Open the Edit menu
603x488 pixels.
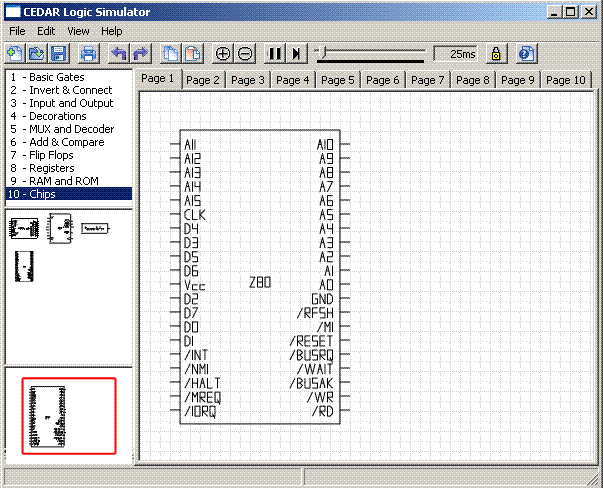[x=46, y=31]
